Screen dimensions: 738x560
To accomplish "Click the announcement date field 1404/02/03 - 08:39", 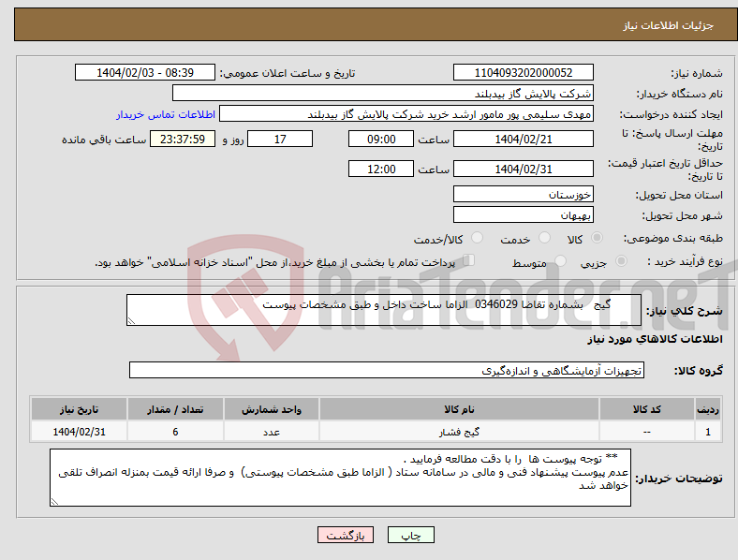I will (x=145, y=72).
